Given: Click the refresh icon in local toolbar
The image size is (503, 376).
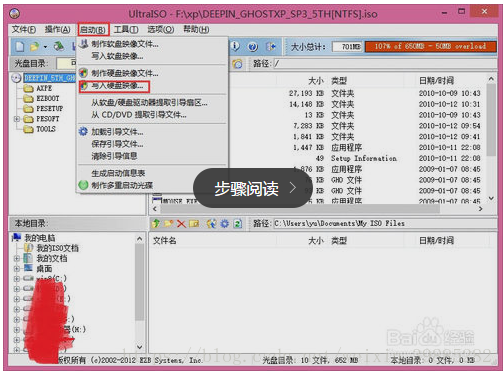Looking at the screenshot, I should (237, 224).
